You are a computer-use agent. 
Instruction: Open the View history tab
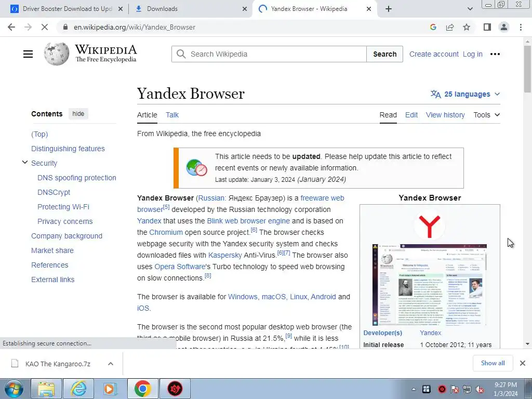coord(445,115)
